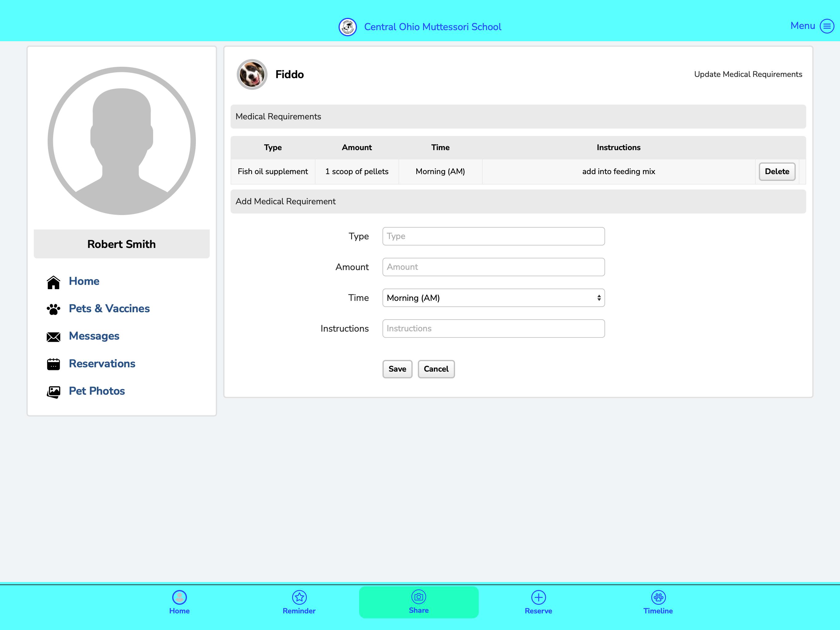Focus the Amount input field

(493, 267)
